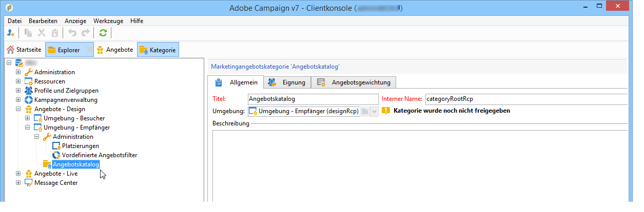Click the Umgebung - Empfänger icon
The height and width of the screenshot is (212, 644).
point(38,128)
